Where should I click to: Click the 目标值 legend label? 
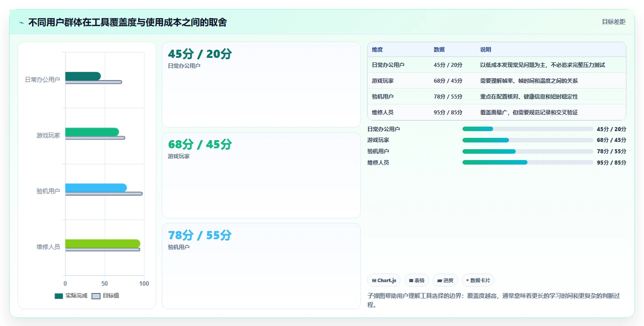click(111, 296)
